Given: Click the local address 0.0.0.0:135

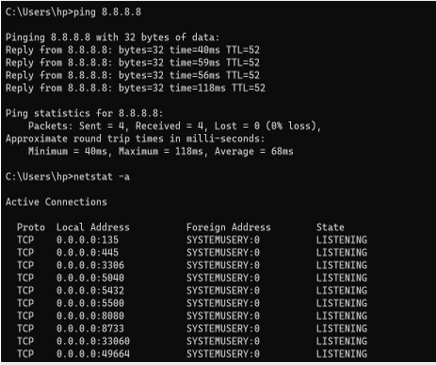Looking at the screenshot, I should [x=87, y=240].
